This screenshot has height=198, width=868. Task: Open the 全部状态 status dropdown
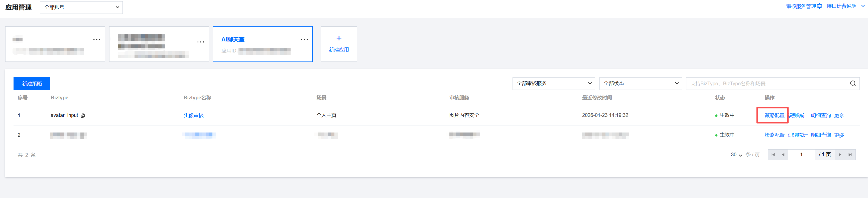640,84
